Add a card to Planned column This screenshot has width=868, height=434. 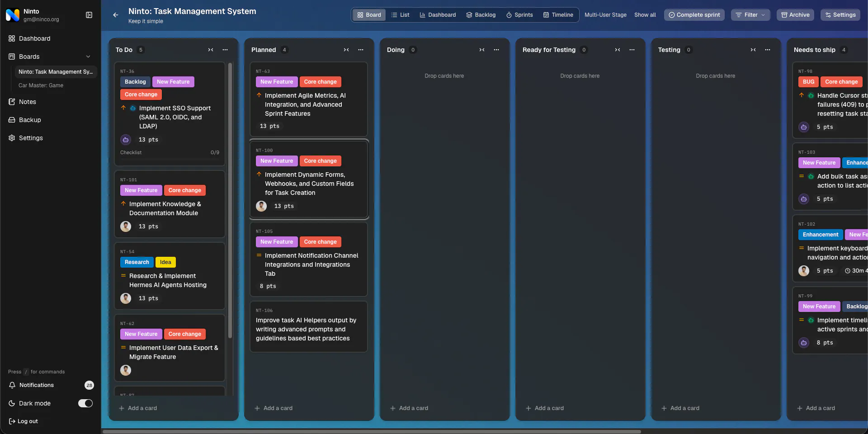click(x=274, y=408)
